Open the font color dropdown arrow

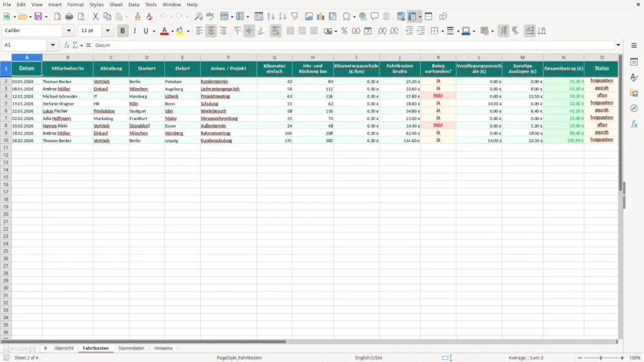(x=172, y=31)
